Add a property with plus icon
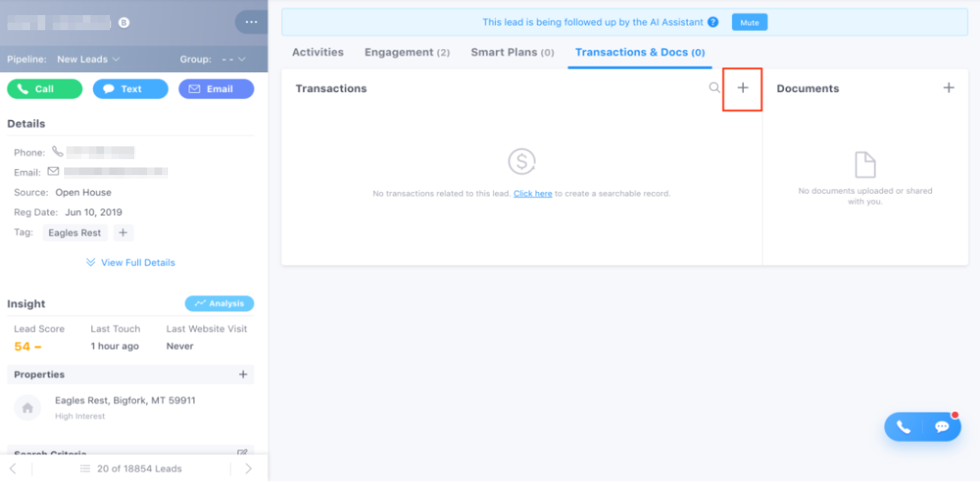Image resolution: width=980 pixels, height=482 pixels. point(243,374)
